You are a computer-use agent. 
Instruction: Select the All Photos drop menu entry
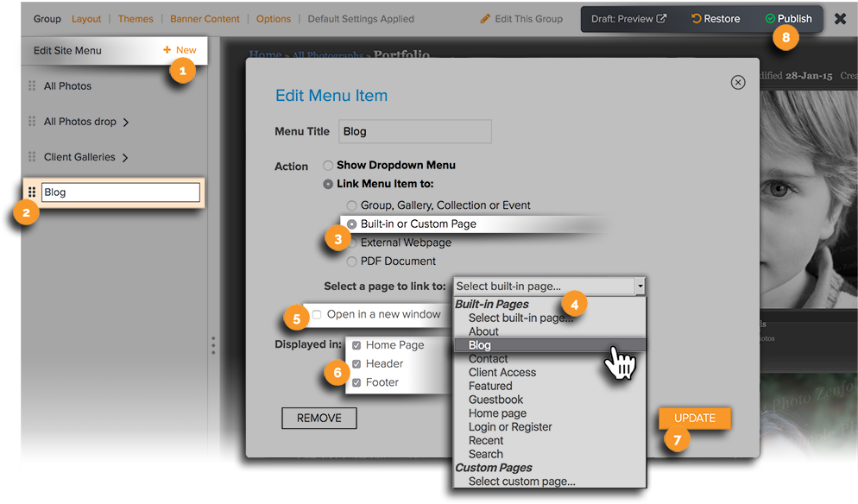[80, 122]
